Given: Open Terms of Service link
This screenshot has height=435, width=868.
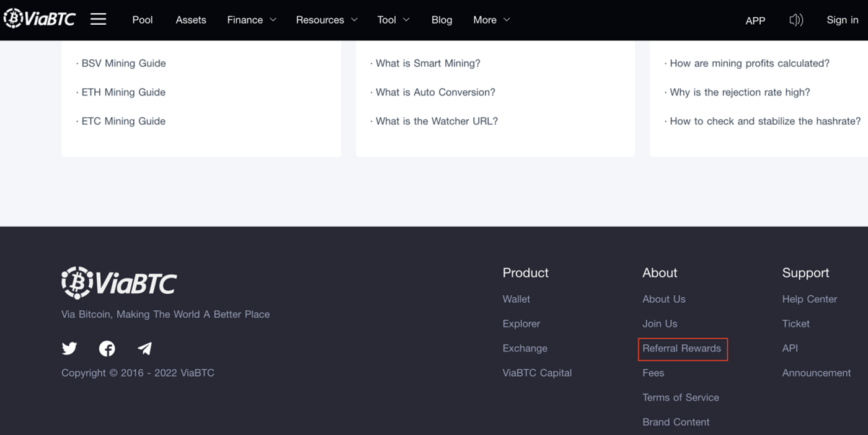Looking at the screenshot, I should [x=681, y=398].
